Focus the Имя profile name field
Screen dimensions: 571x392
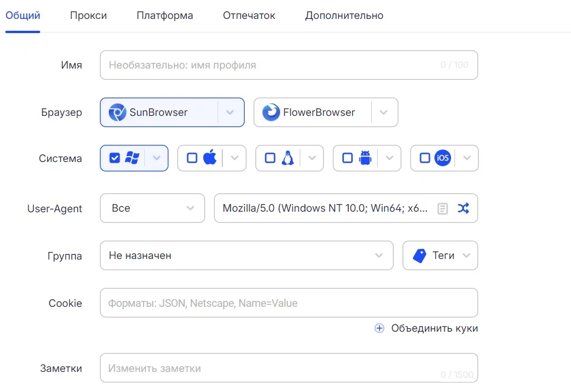click(x=289, y=65)
